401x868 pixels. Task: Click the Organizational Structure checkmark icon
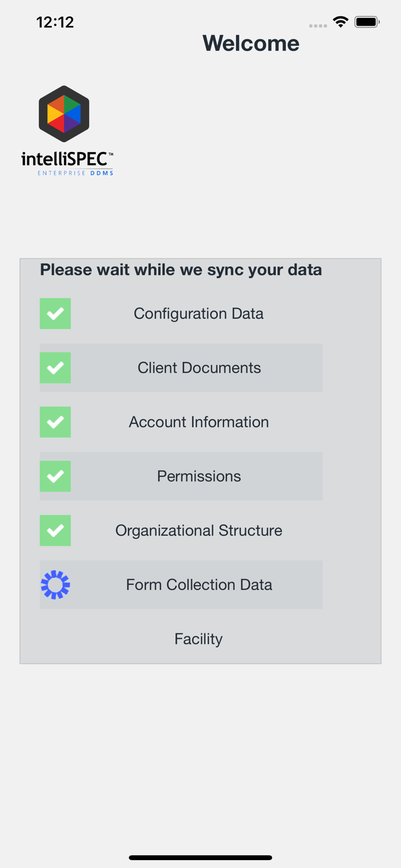pos(55,530)
